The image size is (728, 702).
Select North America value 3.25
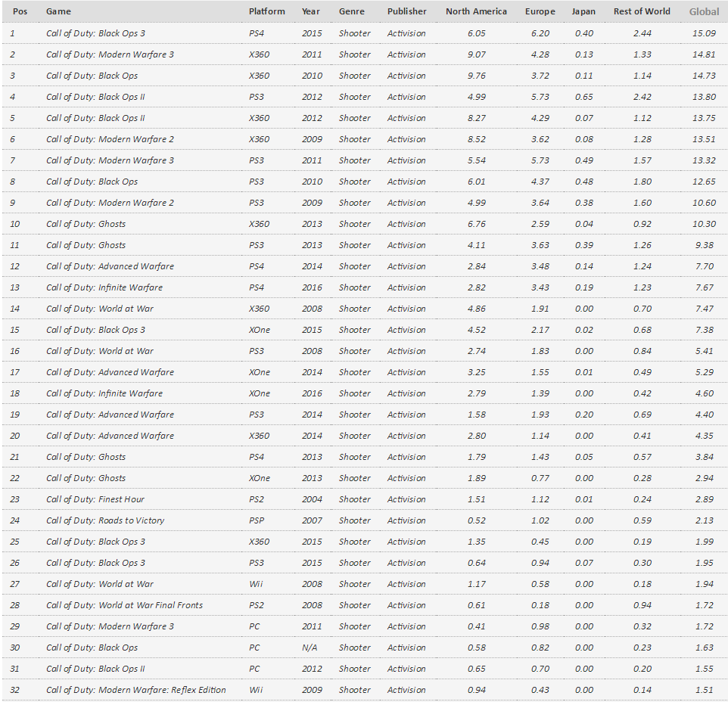tap(476, 373)
